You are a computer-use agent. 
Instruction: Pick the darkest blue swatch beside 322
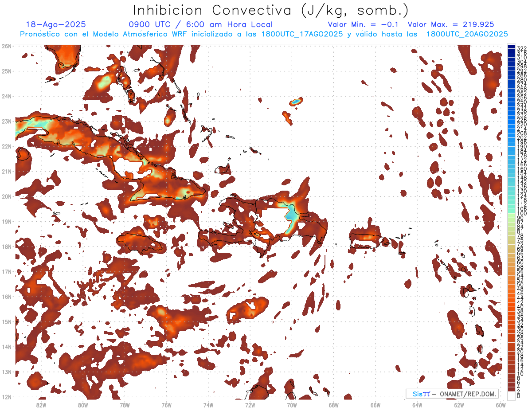pos(511,47)
